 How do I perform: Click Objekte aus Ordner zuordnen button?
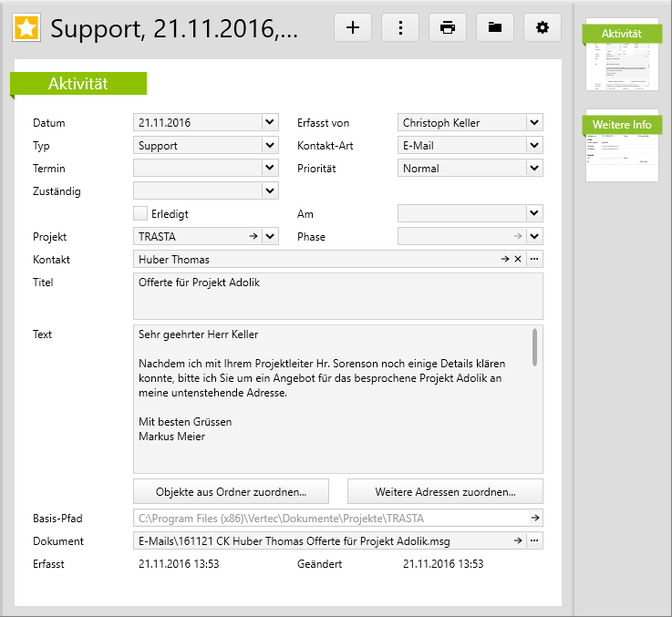pos(231,491)
